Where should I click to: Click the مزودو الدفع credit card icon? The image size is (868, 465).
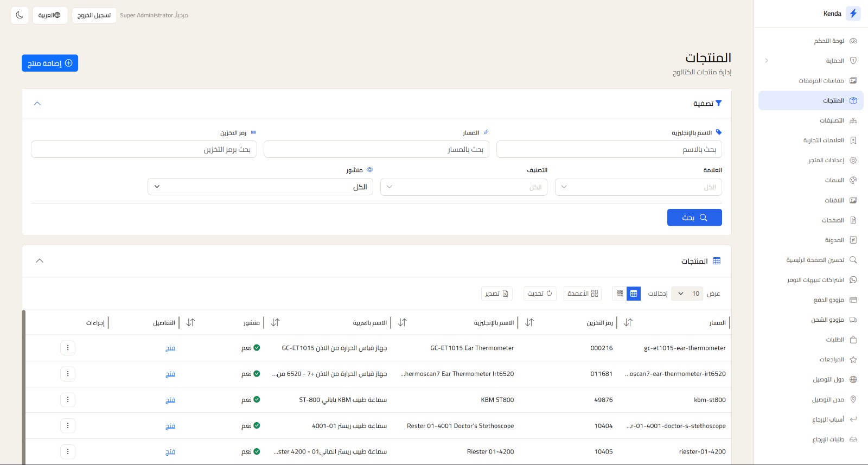click(853, 300)
